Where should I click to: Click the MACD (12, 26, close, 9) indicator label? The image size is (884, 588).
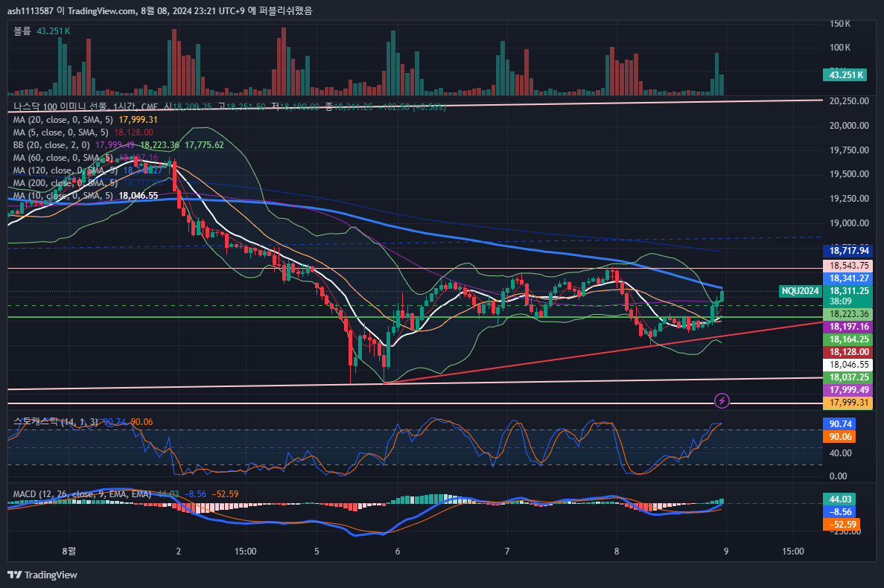[82, 494]
